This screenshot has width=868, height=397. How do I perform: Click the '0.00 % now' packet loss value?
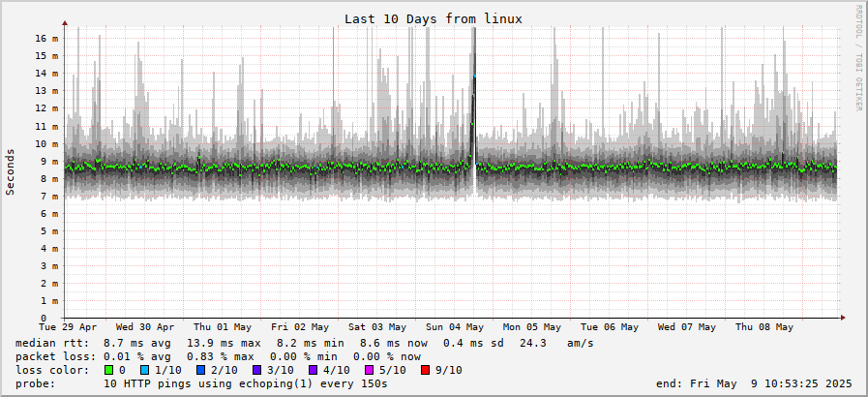[387, 356]
